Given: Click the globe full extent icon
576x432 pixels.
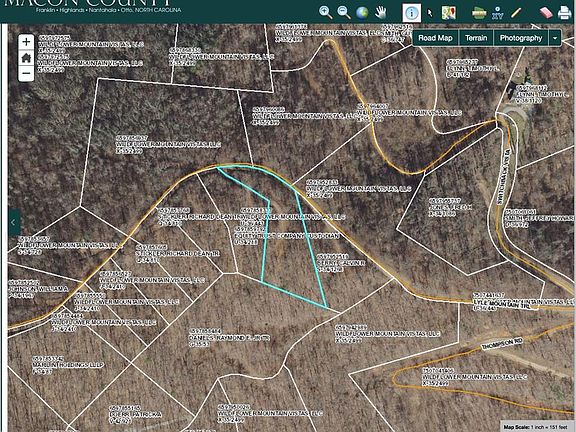Looking at the screenshot, I should click(362, 13).
